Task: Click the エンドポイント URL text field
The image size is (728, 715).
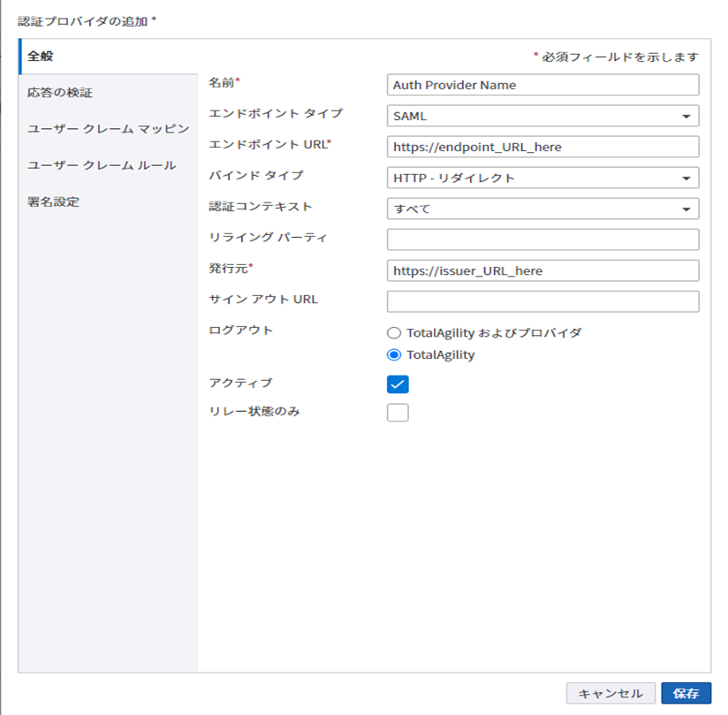Action: pyautogui.click(x=542, y=147)
